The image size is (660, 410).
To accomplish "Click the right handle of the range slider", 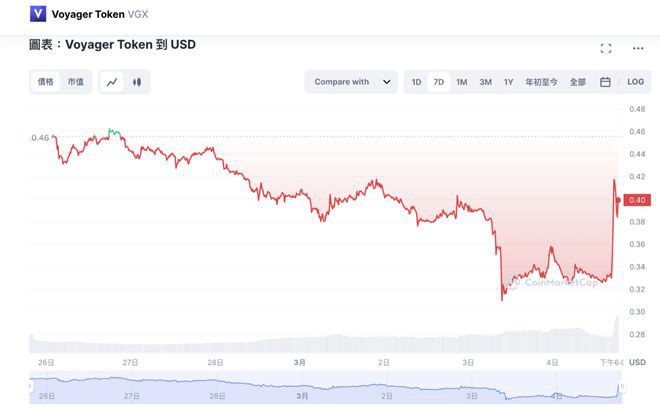I will [x=622, y=386].
